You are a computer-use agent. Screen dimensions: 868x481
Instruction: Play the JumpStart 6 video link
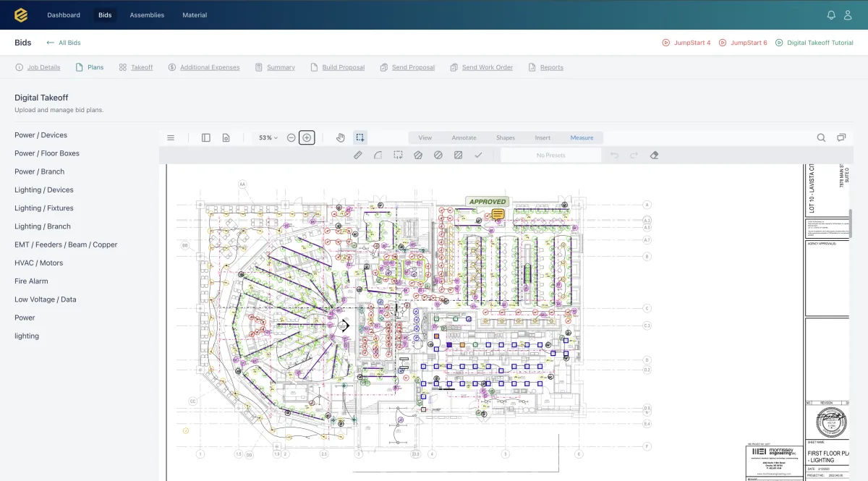(743, 43)
